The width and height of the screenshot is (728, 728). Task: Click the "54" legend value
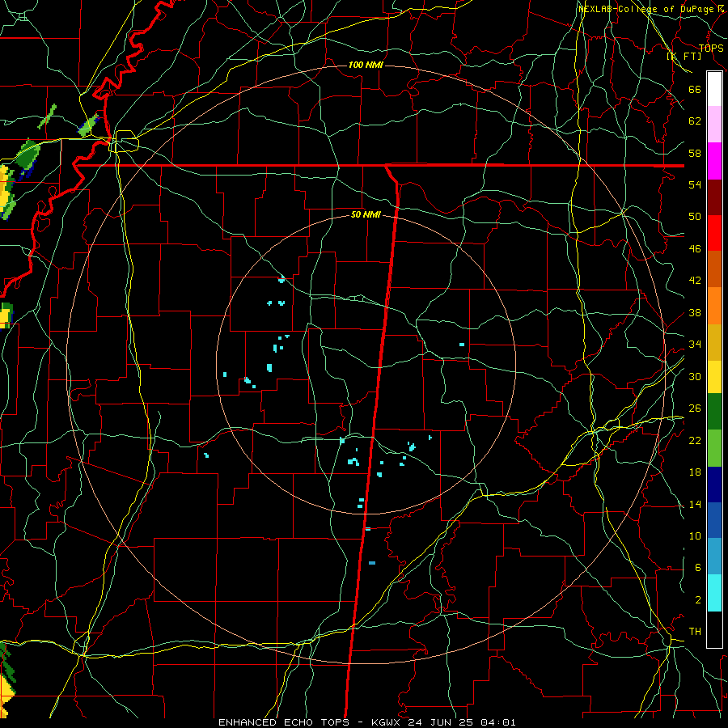tap(695, 184)
